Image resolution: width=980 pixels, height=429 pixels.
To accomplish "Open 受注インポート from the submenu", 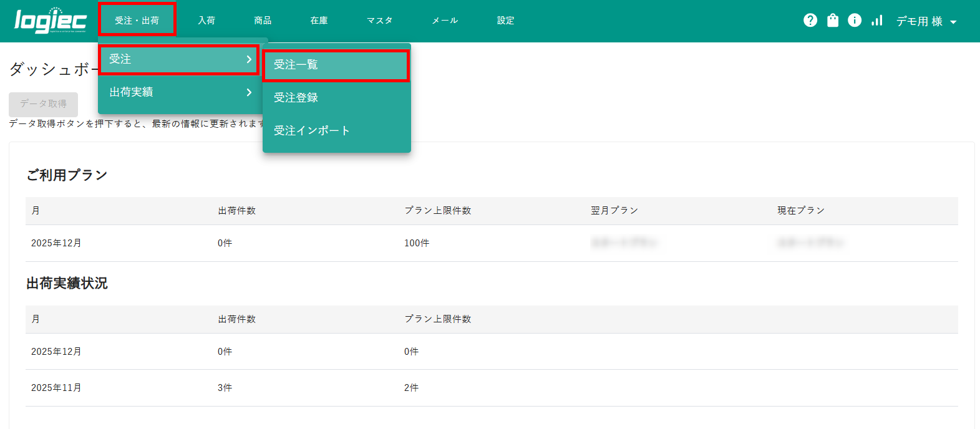I will 336,131.
